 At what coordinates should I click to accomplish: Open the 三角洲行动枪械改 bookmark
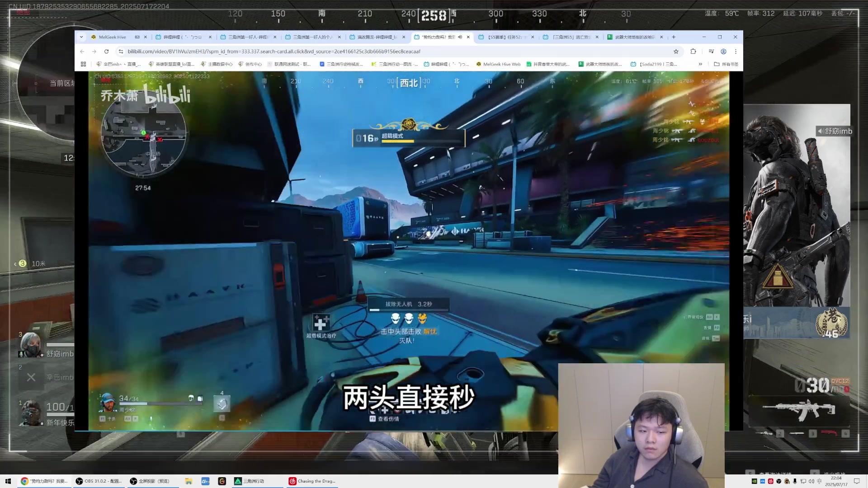(x=341, y=64)
